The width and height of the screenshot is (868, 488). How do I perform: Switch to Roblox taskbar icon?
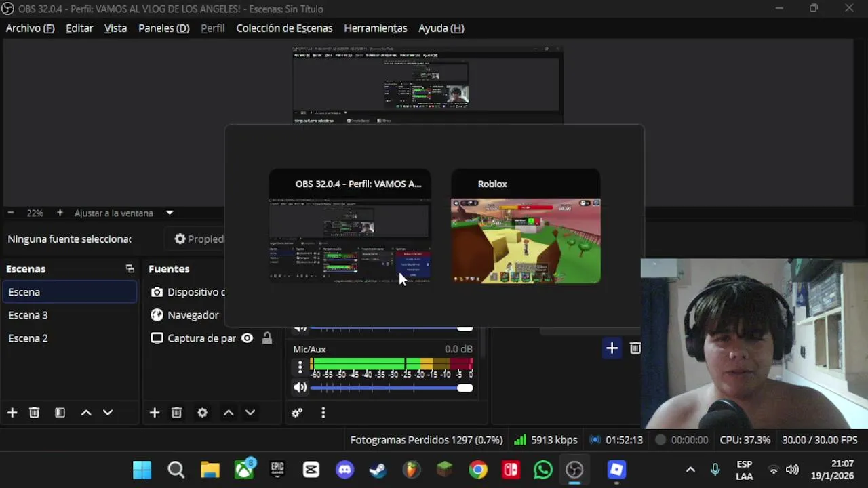point(616,470)
